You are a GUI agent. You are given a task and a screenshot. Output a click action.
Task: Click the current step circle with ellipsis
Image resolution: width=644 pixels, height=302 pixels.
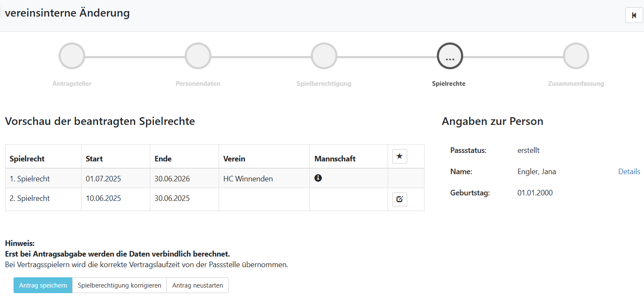450,56
